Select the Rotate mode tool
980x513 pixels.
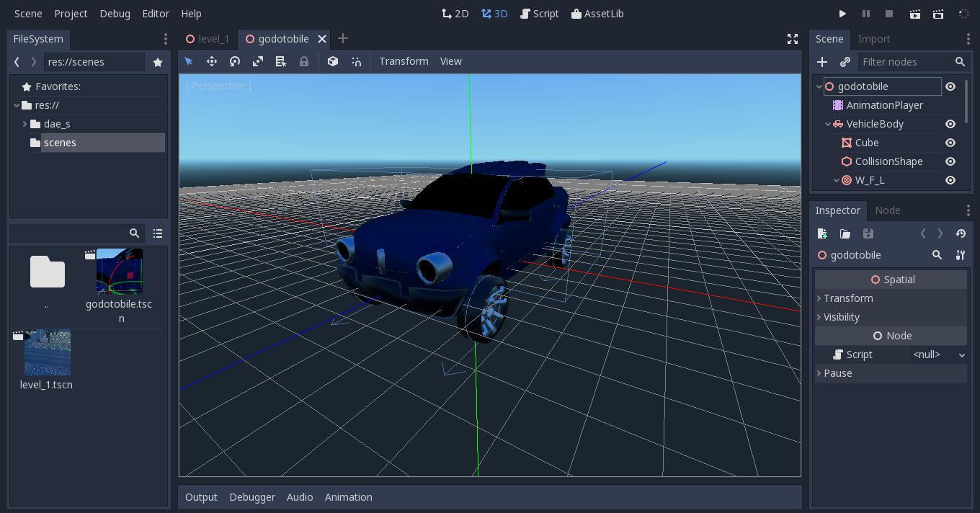tap(235, 61)
